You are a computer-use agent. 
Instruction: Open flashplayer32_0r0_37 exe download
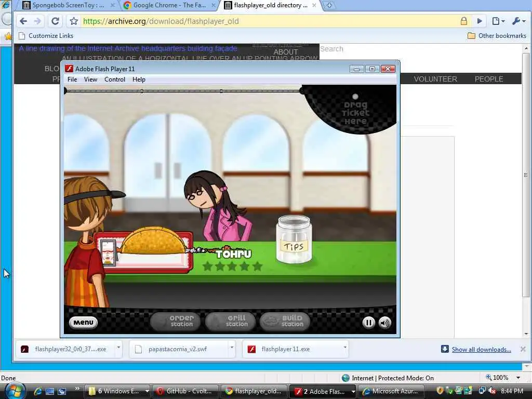65,349
